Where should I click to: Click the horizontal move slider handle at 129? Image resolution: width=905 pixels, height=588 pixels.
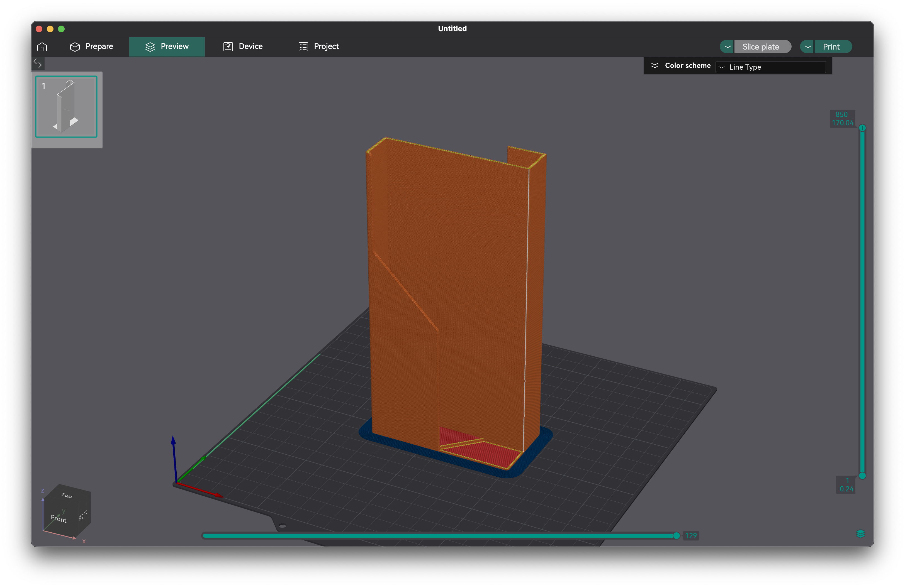pyautogui.click(x=677, y=536)
